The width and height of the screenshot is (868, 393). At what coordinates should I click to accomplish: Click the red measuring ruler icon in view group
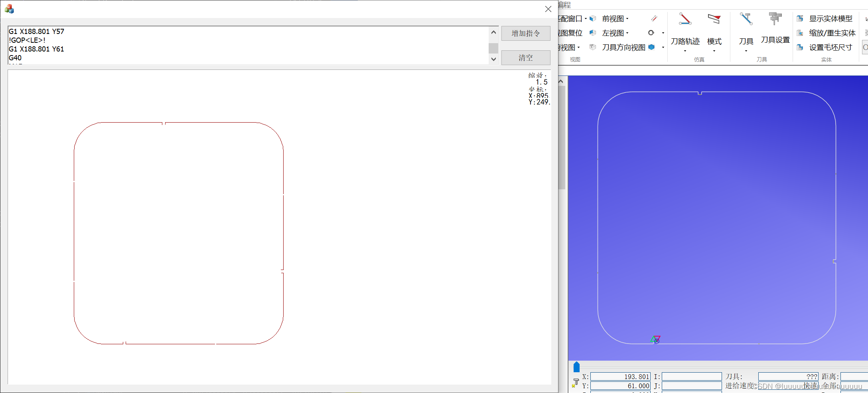point(654,18)
